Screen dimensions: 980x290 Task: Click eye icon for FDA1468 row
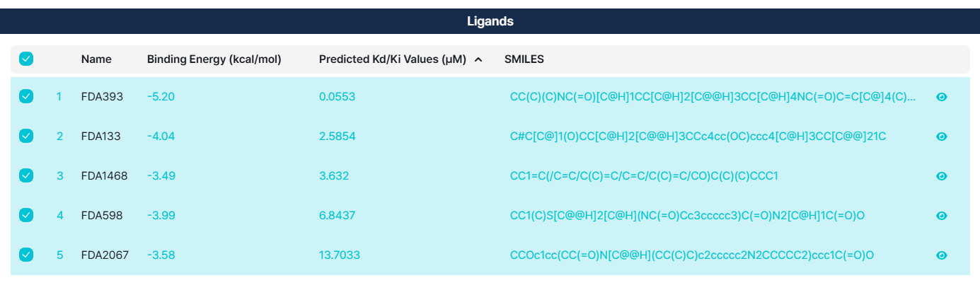[x=941, y=176]
